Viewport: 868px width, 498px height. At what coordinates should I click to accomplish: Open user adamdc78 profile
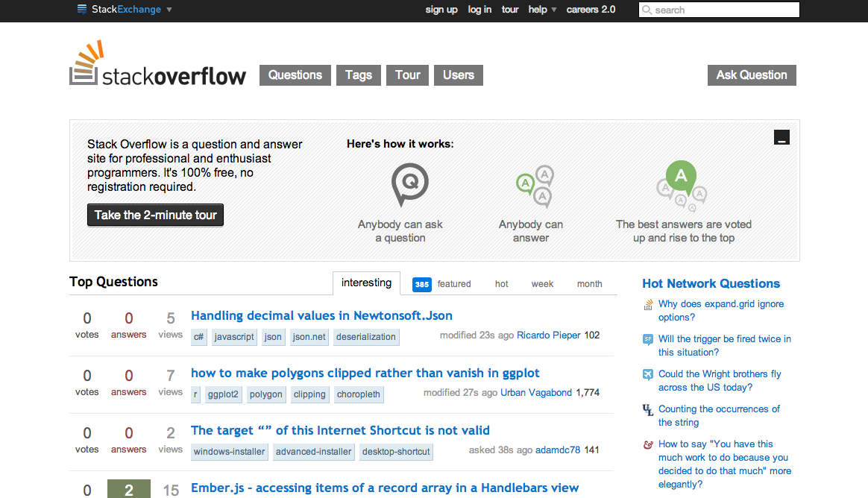558,450
